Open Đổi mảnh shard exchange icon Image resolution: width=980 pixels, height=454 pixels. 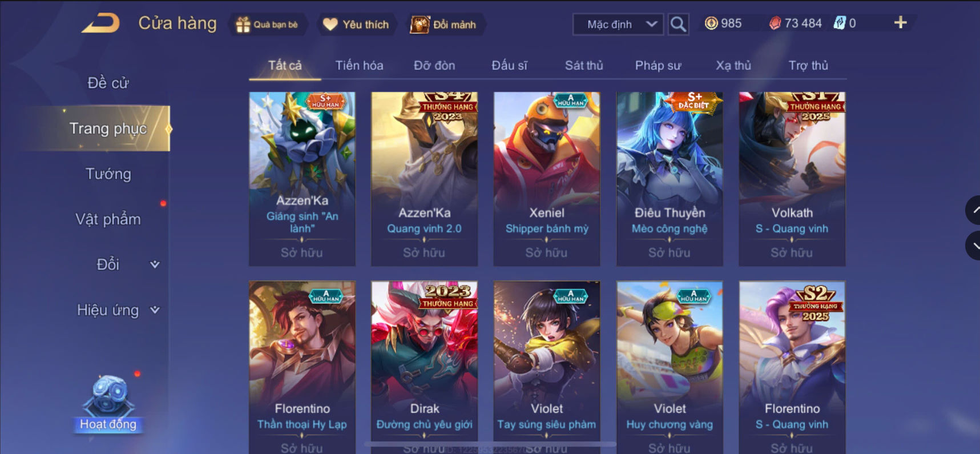[420, 25]
